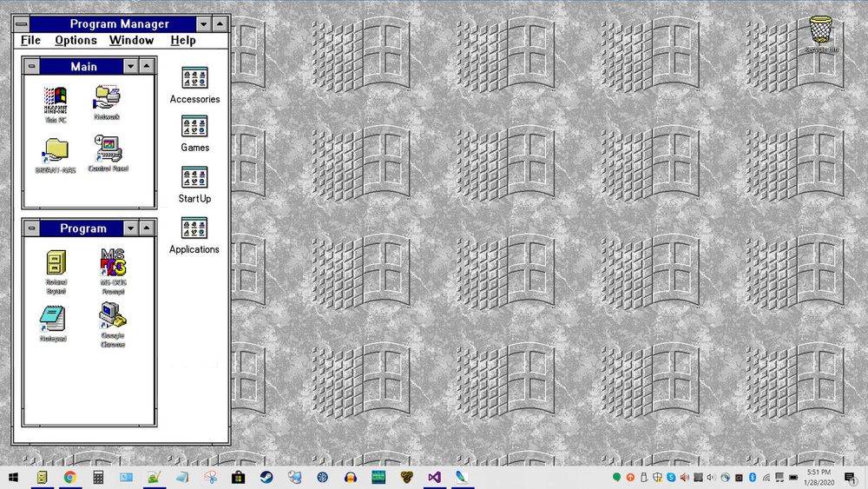The height and width of the screenshot is (489, 868).
Task: Click the Windows Start button
Action: 15,478
